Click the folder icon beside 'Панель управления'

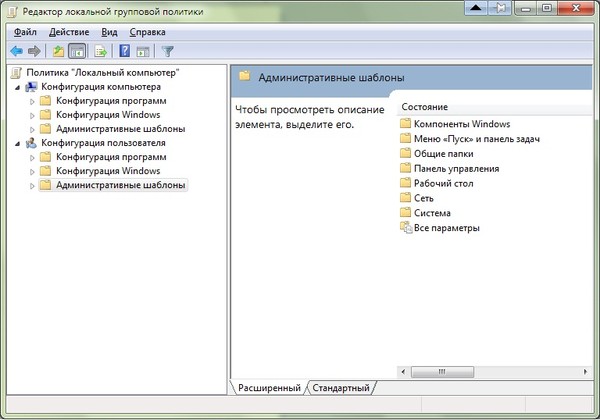click(405, 168)
